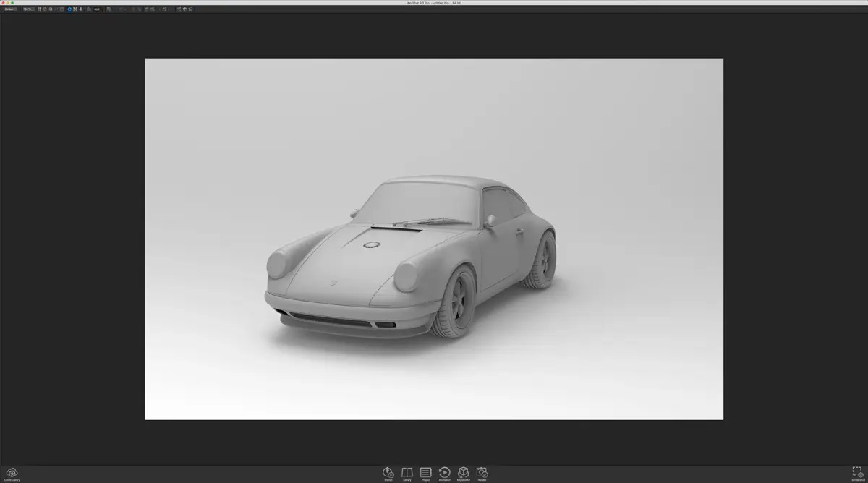Open the KeyShot Library panel
The width and height of the screenshot is (868, 483).
[x=407, y=471]
